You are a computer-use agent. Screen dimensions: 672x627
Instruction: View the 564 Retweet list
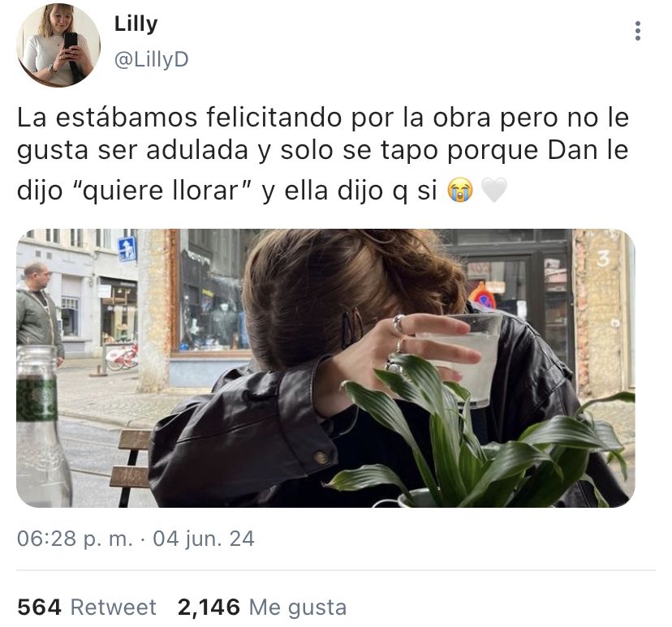(87, 607)
